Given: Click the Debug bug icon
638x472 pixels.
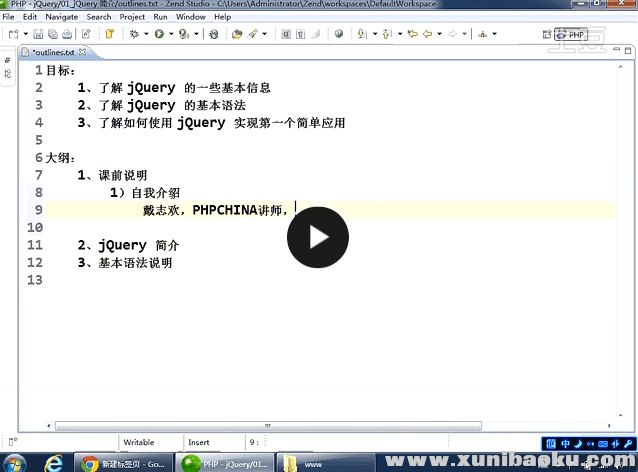Looking at the screenshot, I should 133,33.
